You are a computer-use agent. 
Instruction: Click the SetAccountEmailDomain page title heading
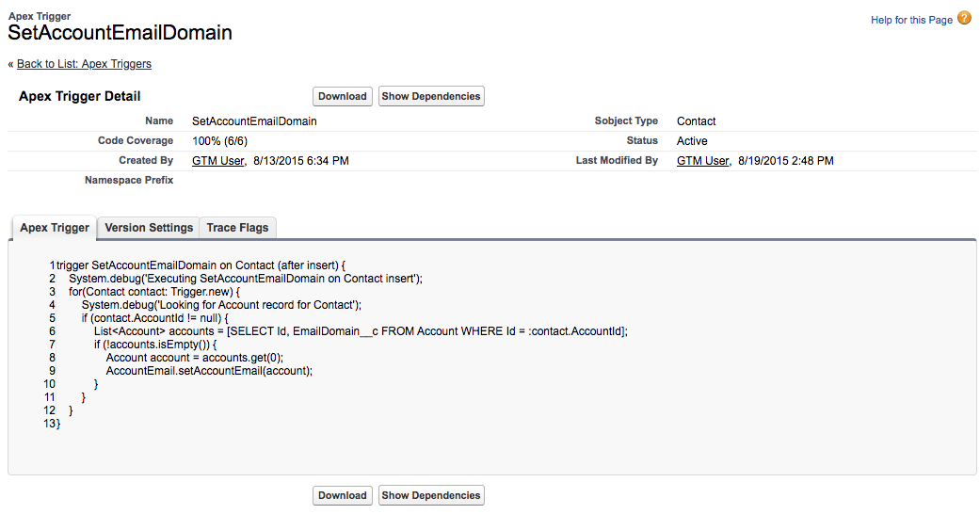pyautogui.click(x=120, y=32)
